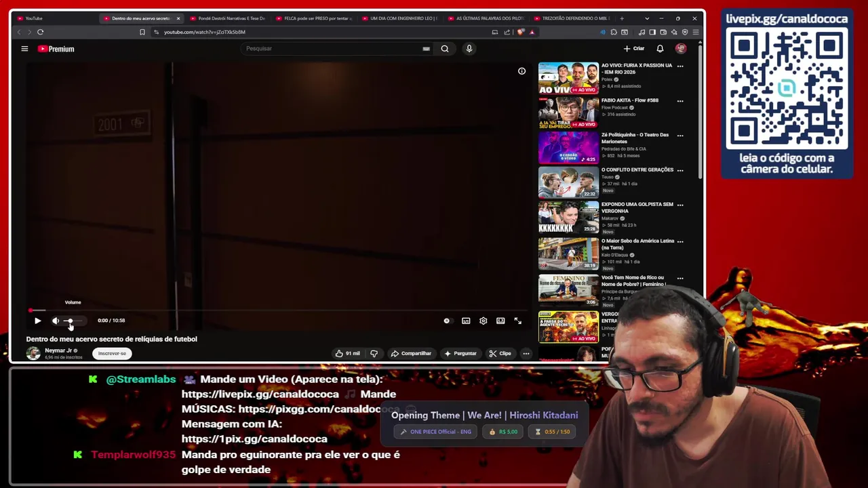This screenshot has height=488, width=868.
Task: Open YouTube notifications bell
Action: click(x=660, y=49)
